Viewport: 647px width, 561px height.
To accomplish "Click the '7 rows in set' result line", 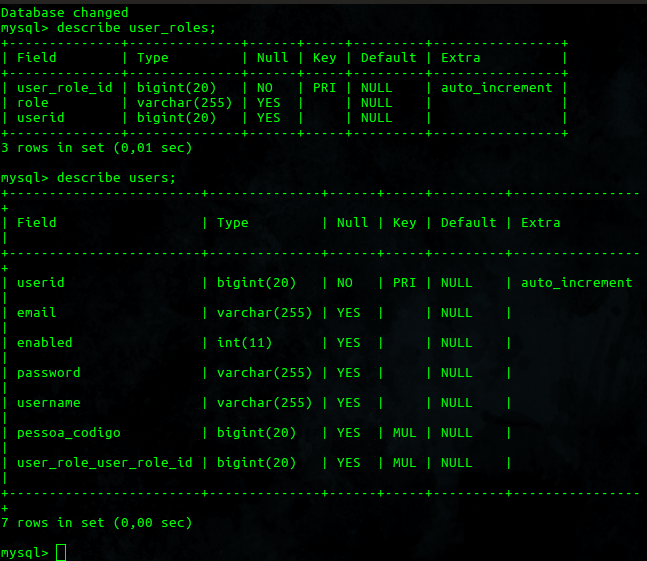I will point(97,523).
